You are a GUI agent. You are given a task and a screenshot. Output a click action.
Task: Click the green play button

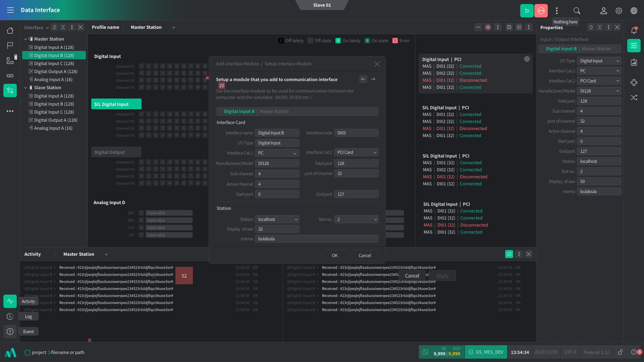pyautogui.click(x=527, y=11)
